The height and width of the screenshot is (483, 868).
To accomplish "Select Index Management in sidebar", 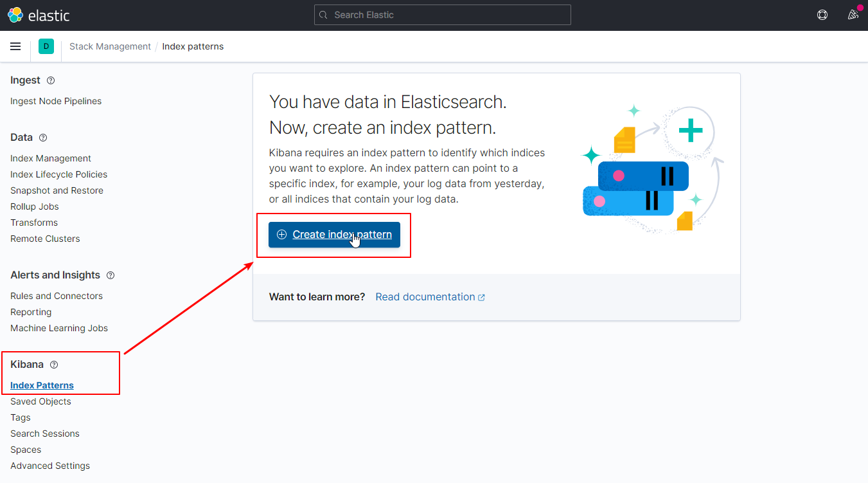I will (x=51, y=158).
